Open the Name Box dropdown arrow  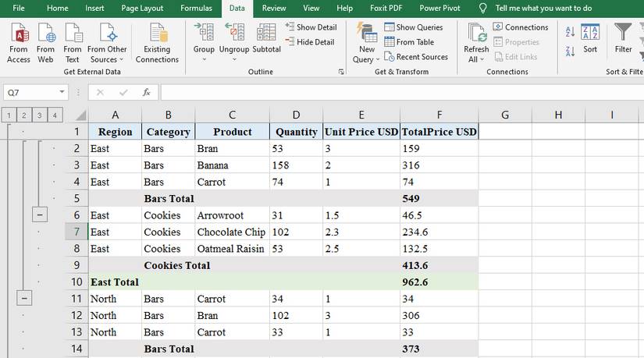click(x=62, y=92)
